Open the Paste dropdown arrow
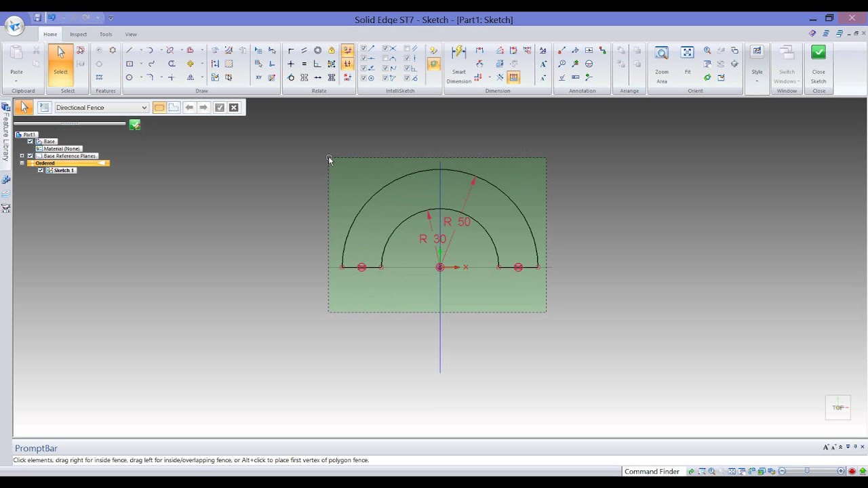This screenshot has height=488, width=868. [x=16, y=81]
